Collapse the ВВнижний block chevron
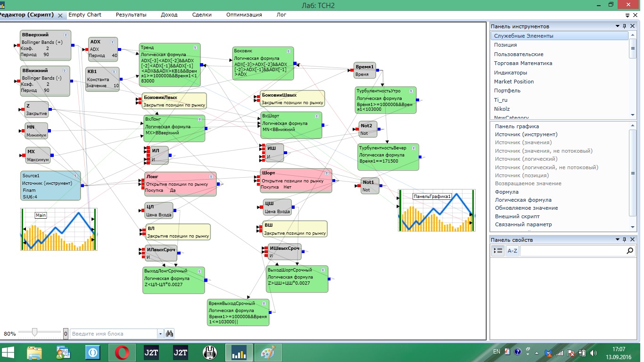This screenshot has height=362, width=644. point(65,70)
